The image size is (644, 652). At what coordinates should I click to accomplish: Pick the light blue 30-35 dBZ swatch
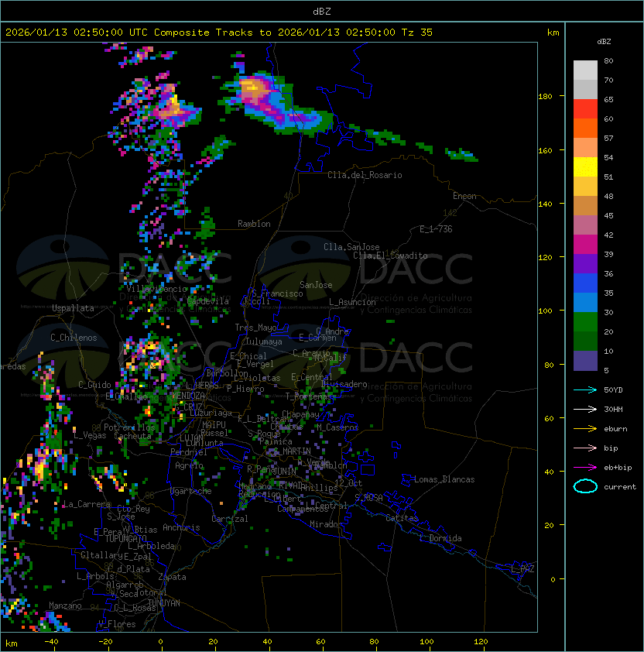[x=585, y=302]
